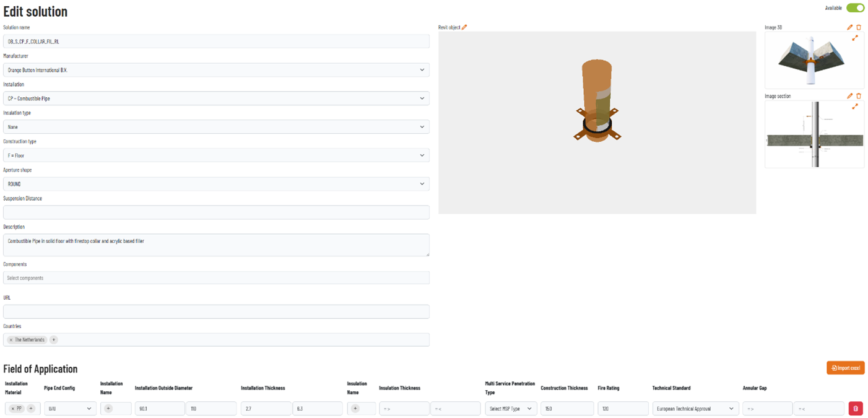Click the Select components field
The image size is (868, 418).
216,278
